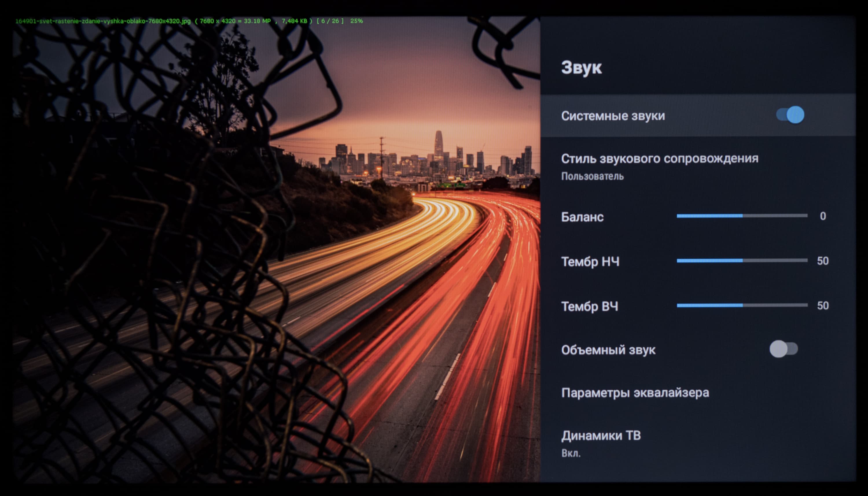Click the Вкл. status under Динамики ТВ

point(571,453)
